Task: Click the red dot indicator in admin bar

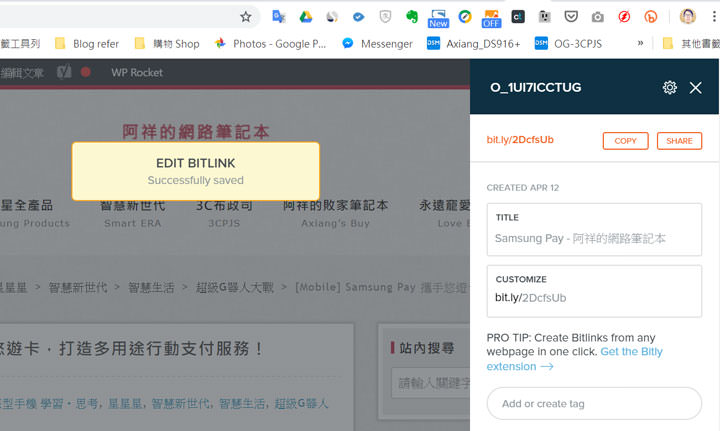Action: click(x=85, y=72)
